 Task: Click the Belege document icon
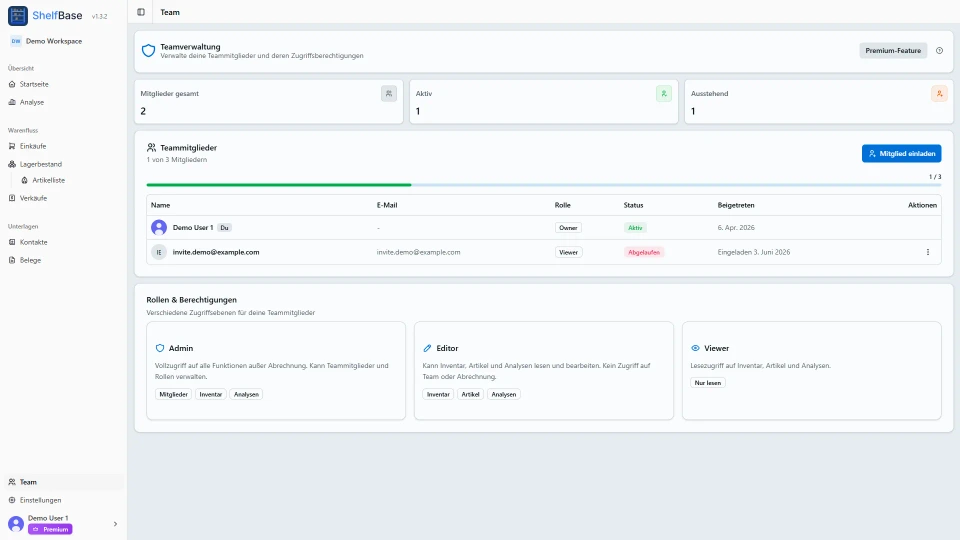(x=12, y=260)
